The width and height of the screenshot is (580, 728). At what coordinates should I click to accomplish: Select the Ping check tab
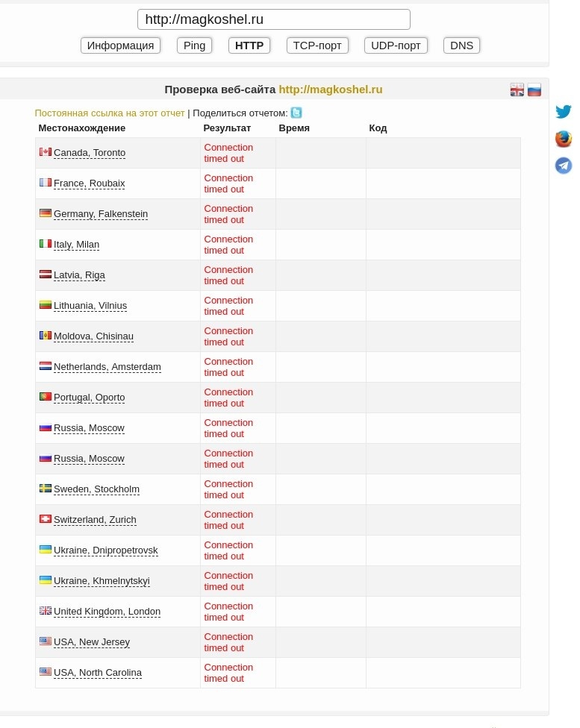pos(194,45)
